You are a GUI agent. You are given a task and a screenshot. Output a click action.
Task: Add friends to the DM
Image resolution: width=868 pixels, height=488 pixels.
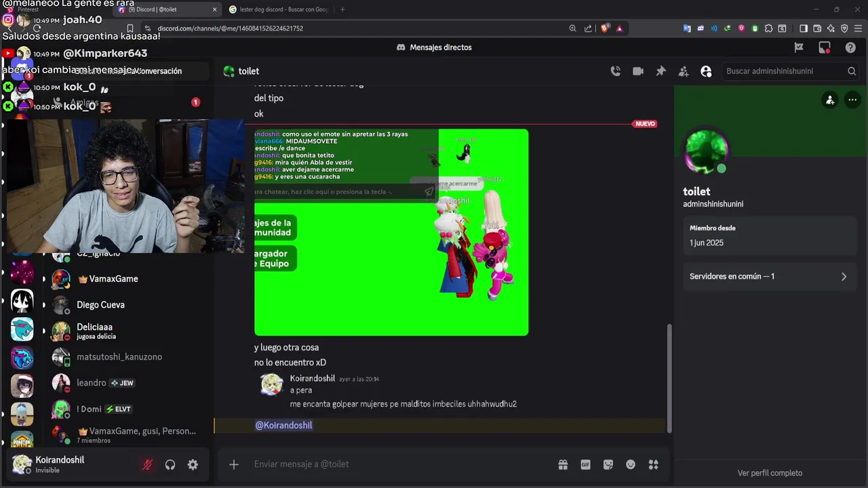(x=684, y=71)
